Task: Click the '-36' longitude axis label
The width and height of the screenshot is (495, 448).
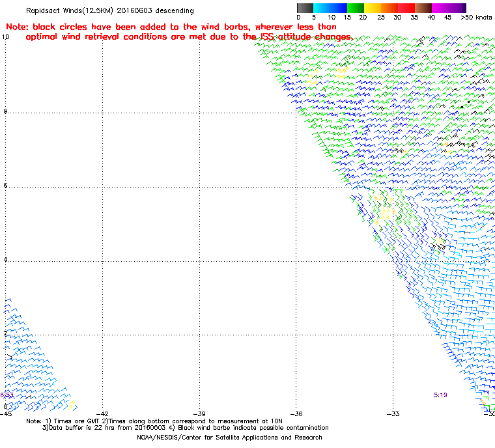Action: click(296, 414)
